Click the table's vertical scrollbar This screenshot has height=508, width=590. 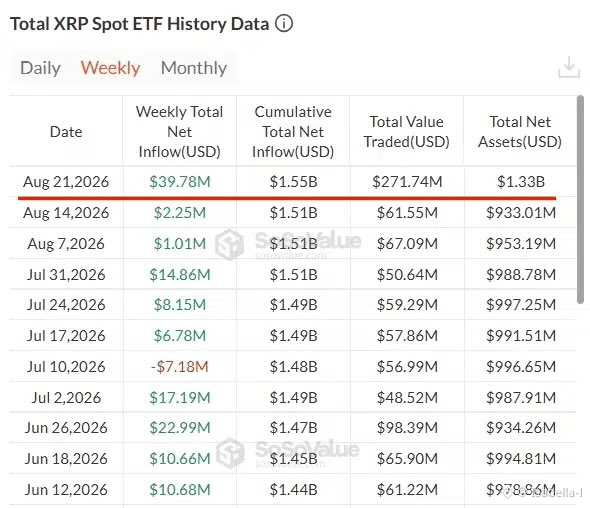pos(580,199)
